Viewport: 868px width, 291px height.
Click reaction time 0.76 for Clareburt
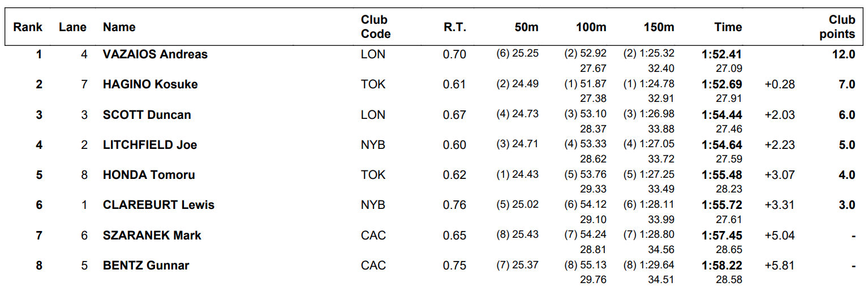tap(454, 205)
